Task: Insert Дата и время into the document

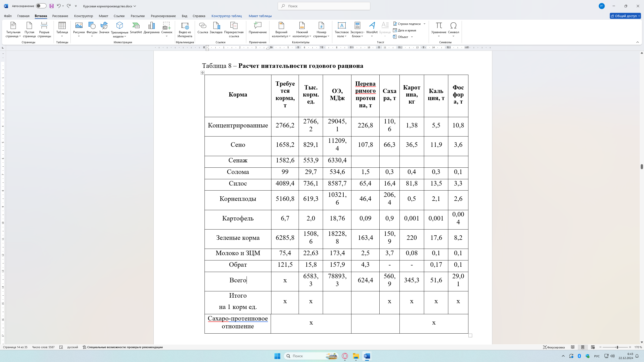Action: [405, 30]
